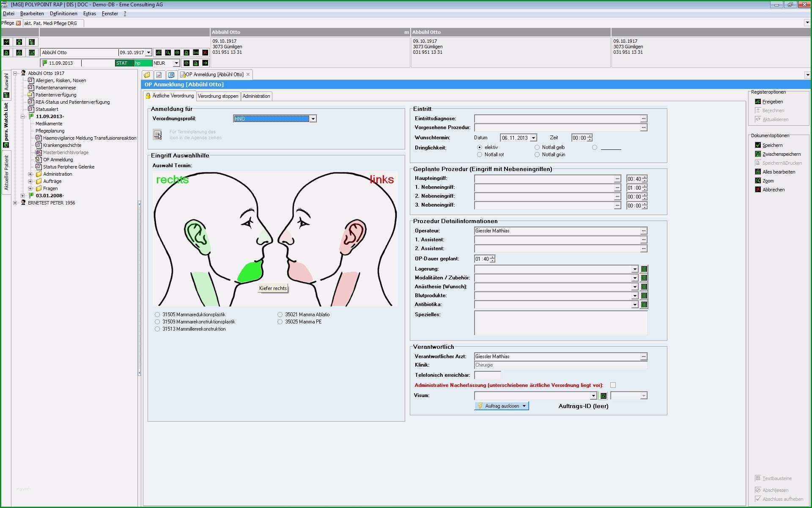Open the Definitionen menu
Screen dimensions: 812x508
point(63,14)
